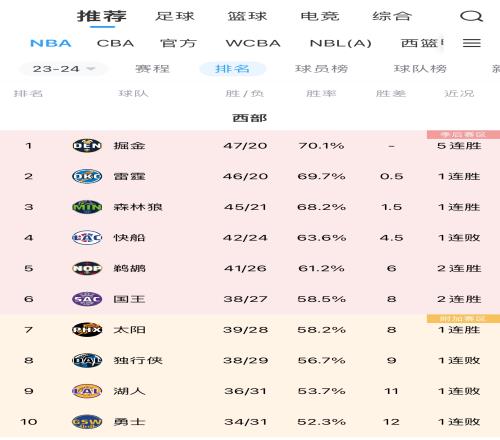Tap the Clippers LAC team logo
This screenshot has width=500, height=440.
point(87,237)
